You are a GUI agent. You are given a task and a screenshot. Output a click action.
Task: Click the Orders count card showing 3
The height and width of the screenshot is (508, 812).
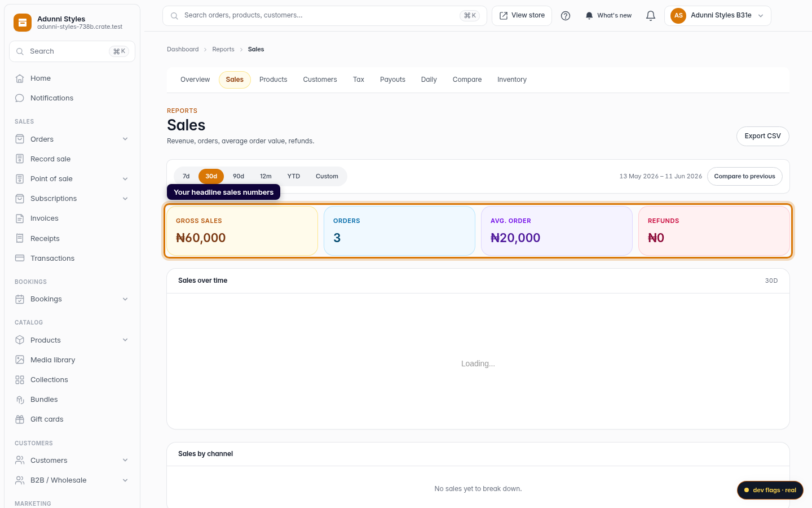coord(399,231)
